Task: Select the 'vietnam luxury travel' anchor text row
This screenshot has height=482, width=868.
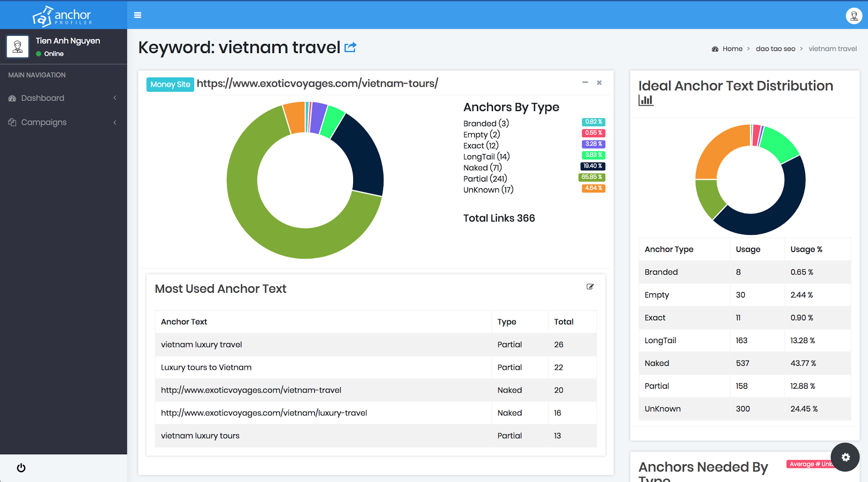Action: [376, 345]
